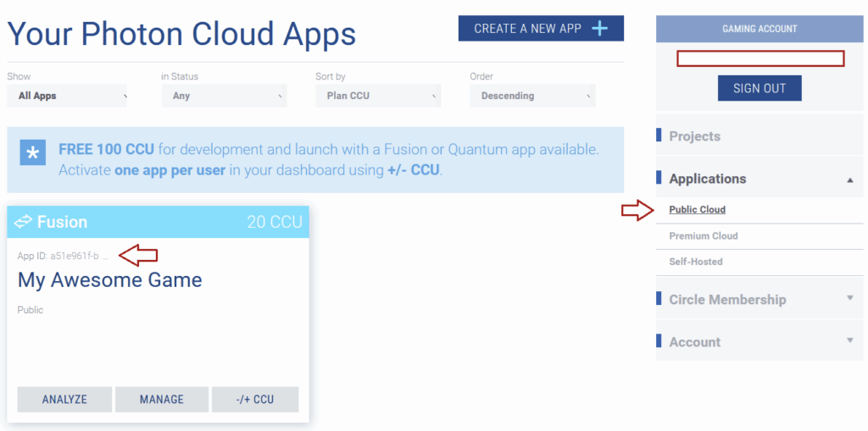Image resolution: width=868 pixels, height=431 pixels.
Task: Click the Analyze button
Action: coord(64,400)
